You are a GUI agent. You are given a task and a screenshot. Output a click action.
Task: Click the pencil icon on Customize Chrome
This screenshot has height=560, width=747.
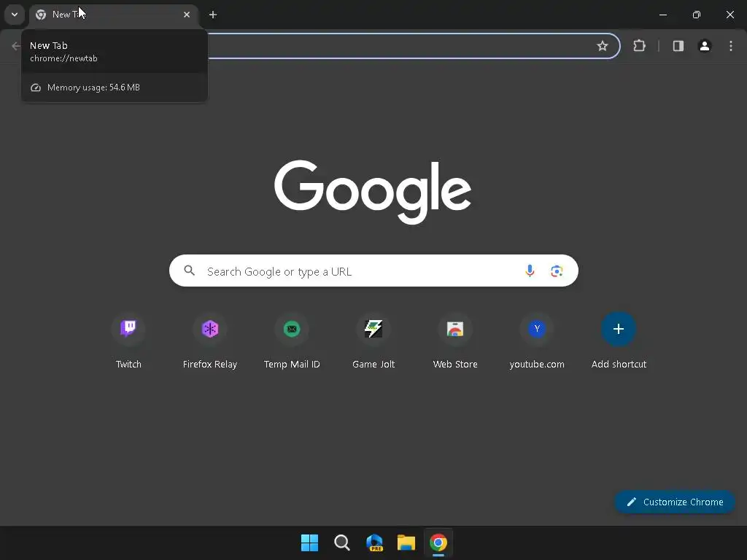tap(631, 502)
